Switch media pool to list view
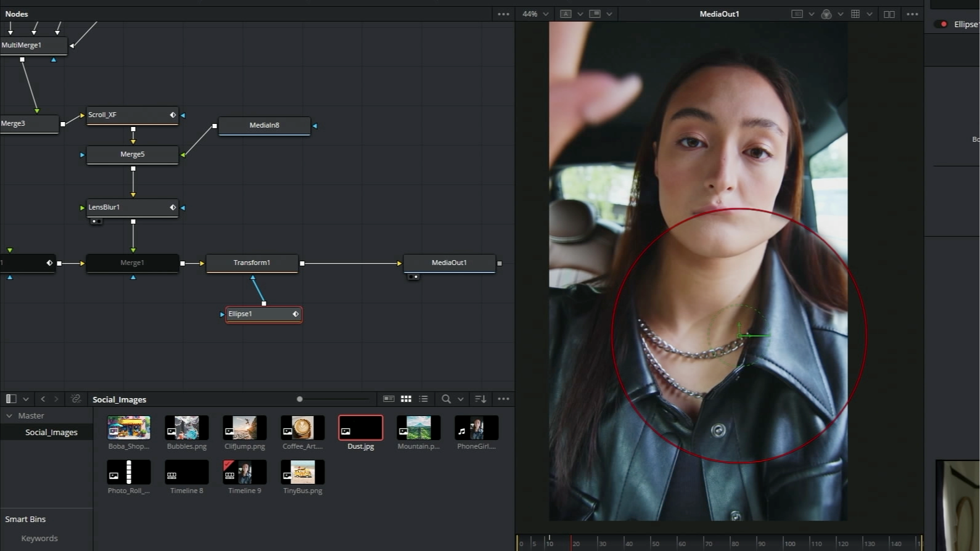 tap(423, 399)
